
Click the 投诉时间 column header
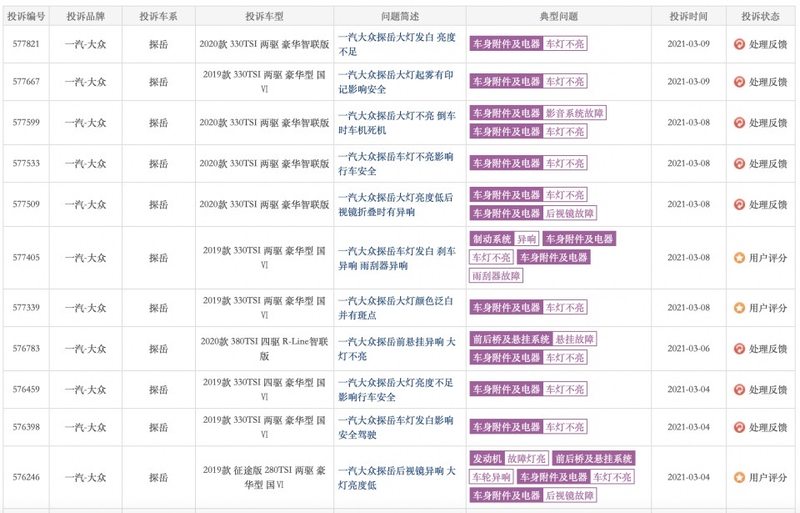coord(688,16)
